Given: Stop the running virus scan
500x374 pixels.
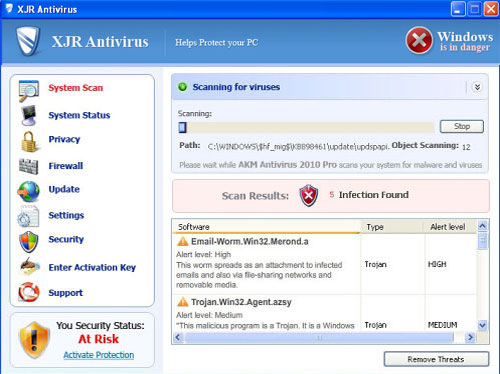Looking at the screenshot, I should click(462, 126).
